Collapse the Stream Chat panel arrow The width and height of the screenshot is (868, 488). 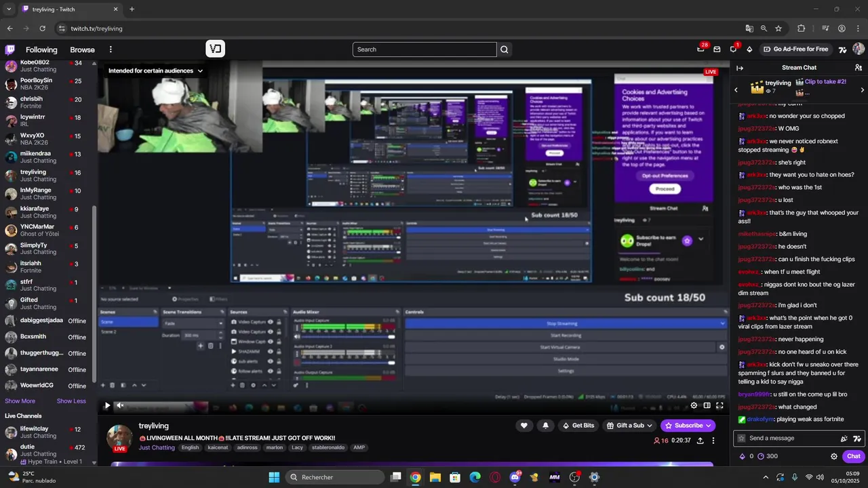[740, 68]
